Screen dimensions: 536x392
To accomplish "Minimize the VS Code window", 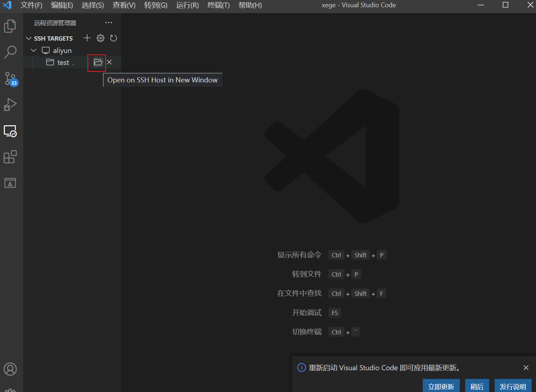I will pyautogui.click(x=481, y=5).
